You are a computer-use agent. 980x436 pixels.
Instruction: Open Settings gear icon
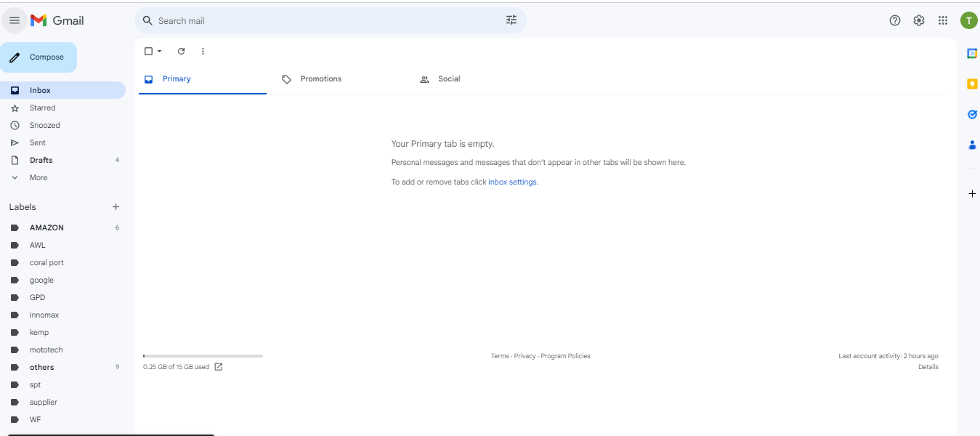click(x=919, y=20)
